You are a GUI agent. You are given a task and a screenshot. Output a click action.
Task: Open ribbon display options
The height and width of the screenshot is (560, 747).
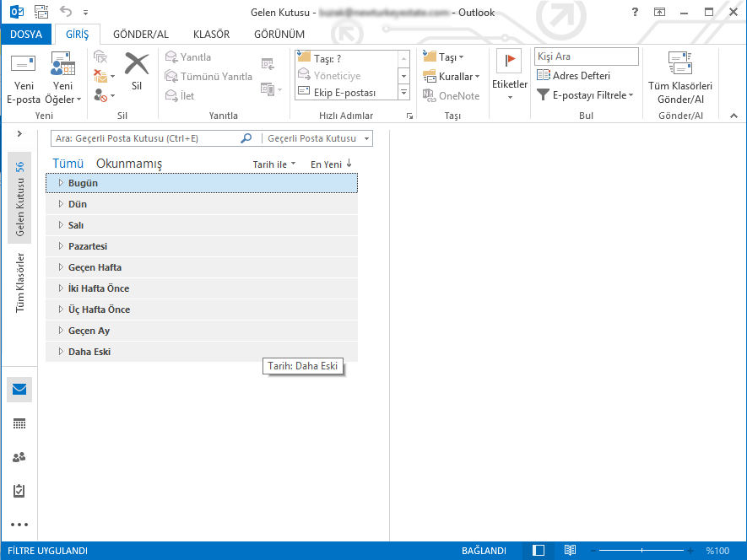[x=660, y=12]
